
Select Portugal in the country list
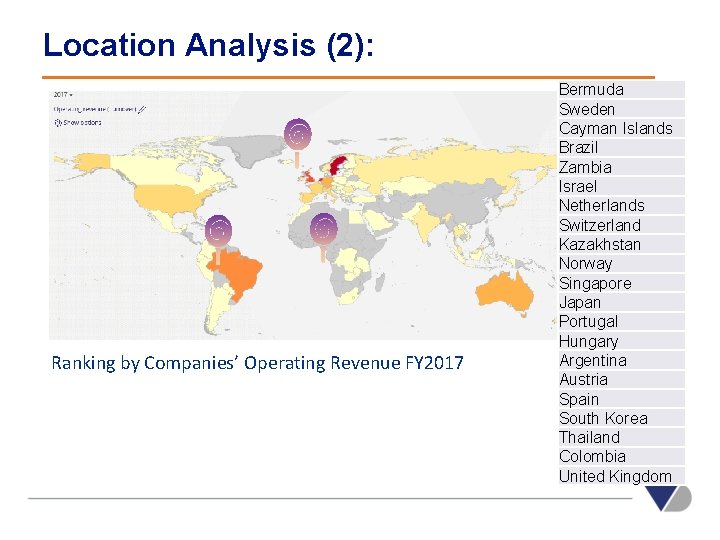[622, 322]
